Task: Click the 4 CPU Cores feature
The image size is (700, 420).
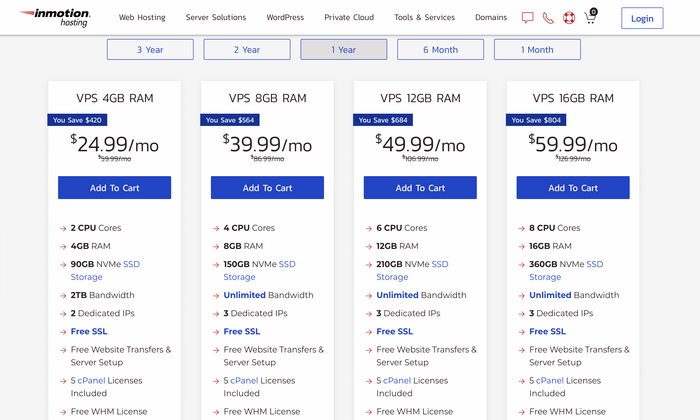Action: [x=249, y=228]
